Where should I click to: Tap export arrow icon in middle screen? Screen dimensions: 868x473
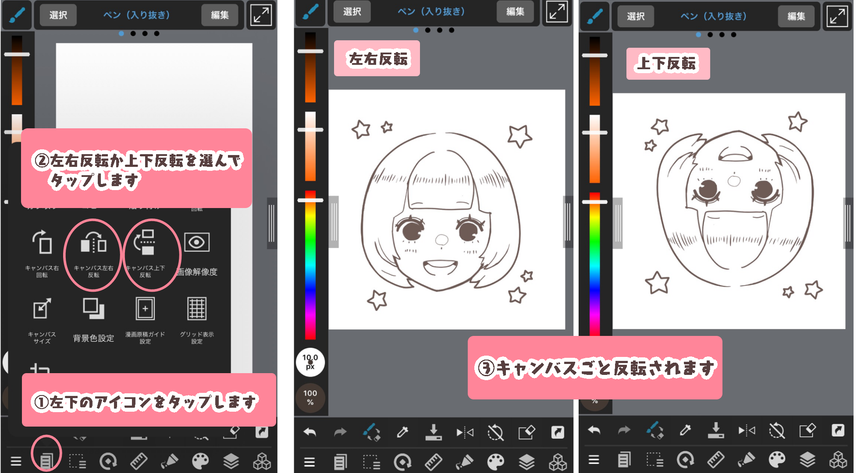click(x=558, y=432)
